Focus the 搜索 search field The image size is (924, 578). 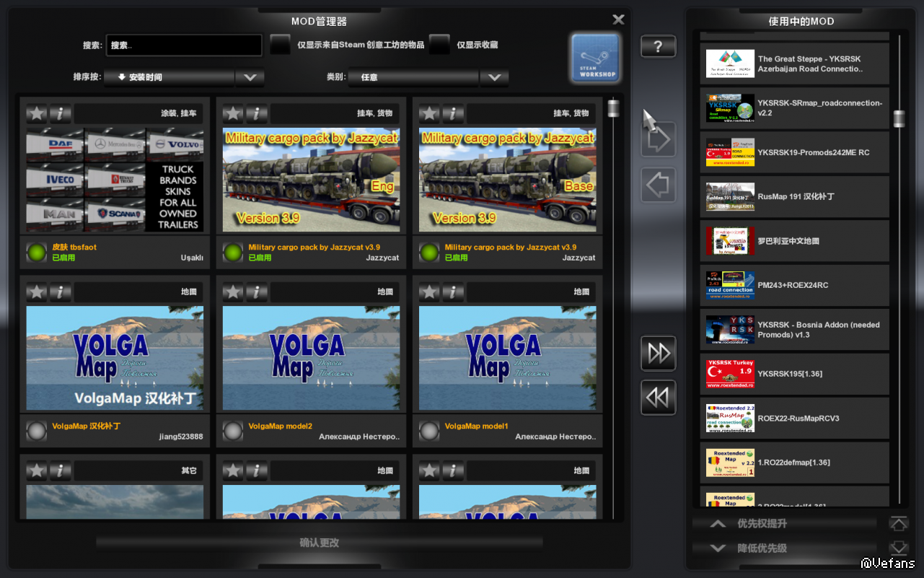point(184,45)
